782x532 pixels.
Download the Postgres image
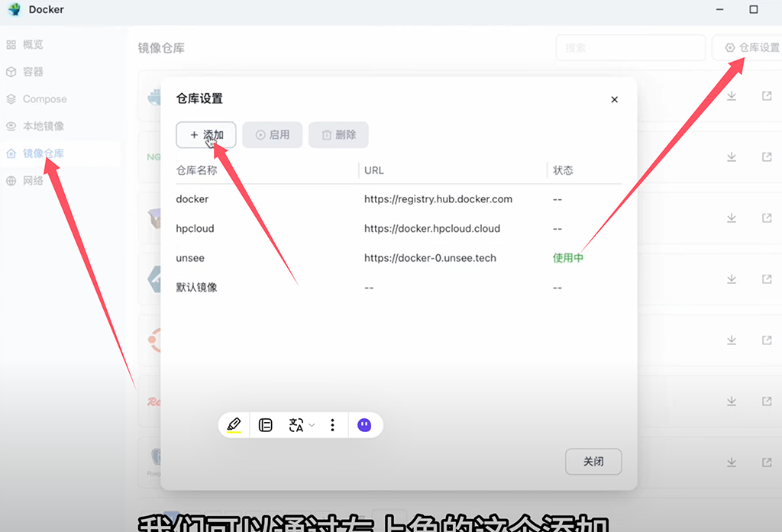(731, 463)
